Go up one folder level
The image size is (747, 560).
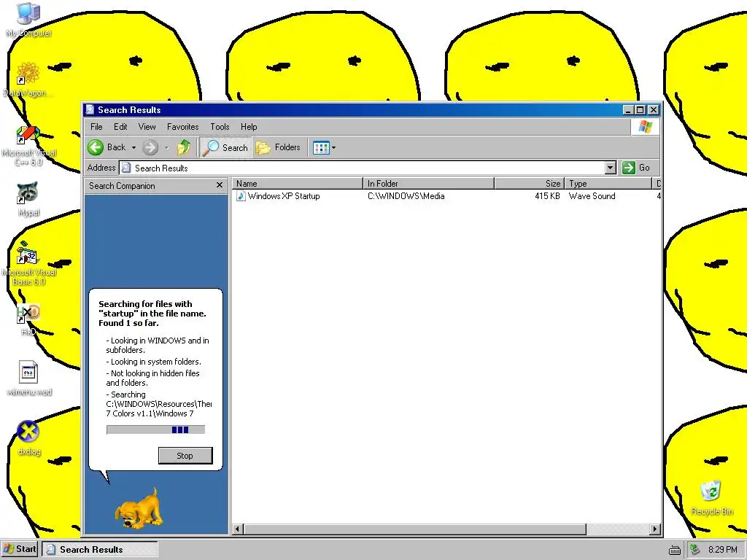coord(184,147)
